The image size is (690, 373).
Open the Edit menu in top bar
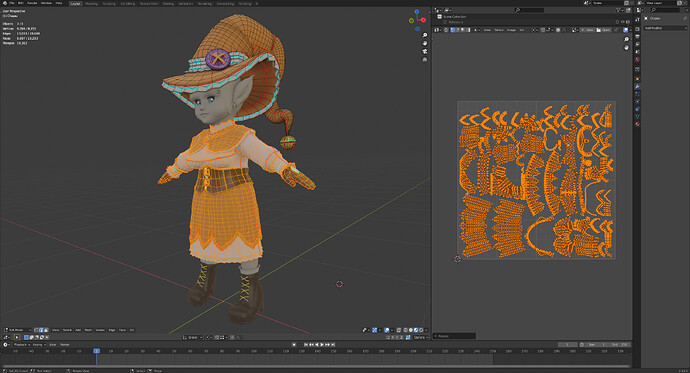point(21,3)
